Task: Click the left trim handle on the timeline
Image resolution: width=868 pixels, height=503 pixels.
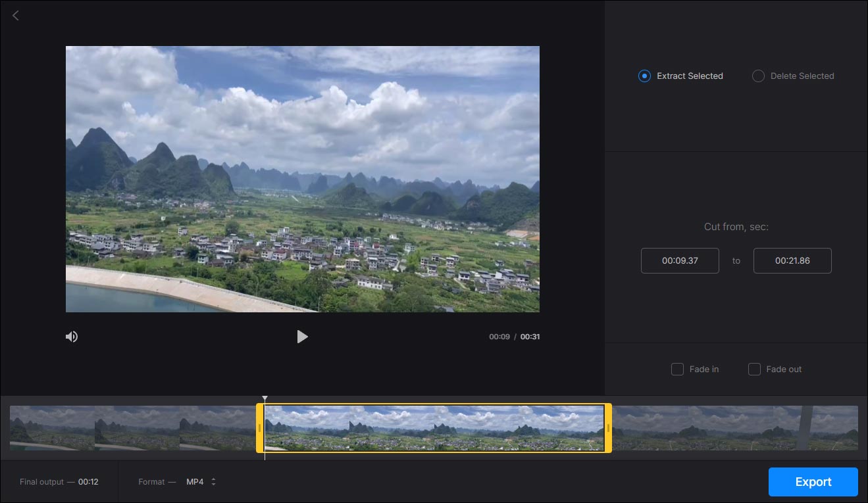Action: pyautogui.click(x=259, y=427)
